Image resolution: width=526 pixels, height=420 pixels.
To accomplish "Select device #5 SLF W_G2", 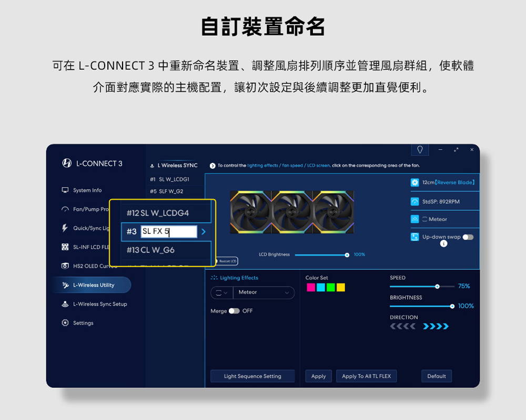I will [x=175, y=191].
